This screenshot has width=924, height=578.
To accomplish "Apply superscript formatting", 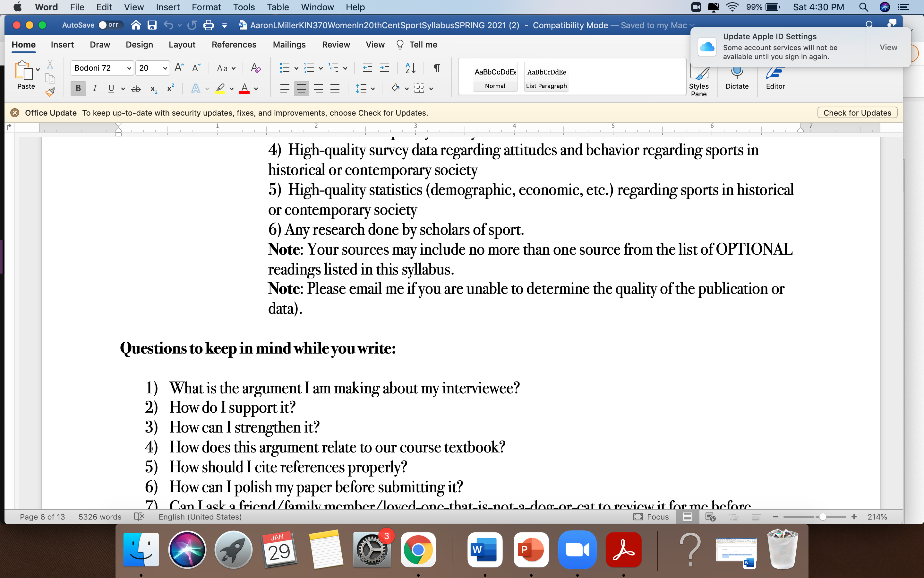I will [171, 88].
